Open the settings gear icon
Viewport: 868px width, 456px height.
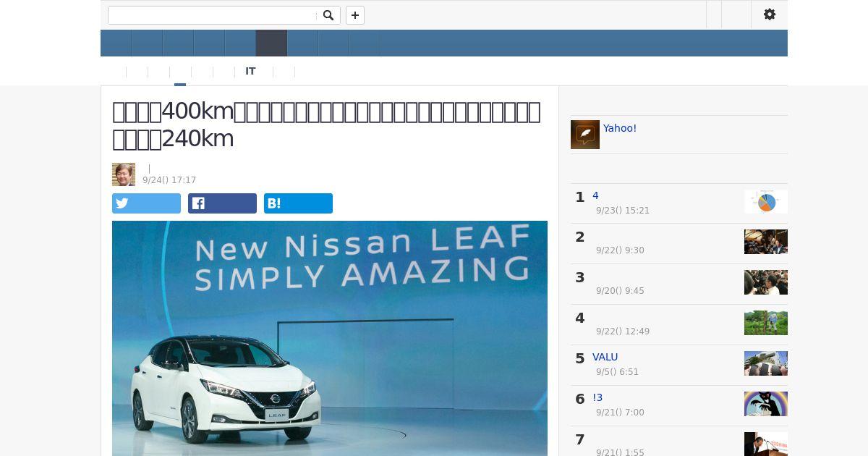(770, 14)
